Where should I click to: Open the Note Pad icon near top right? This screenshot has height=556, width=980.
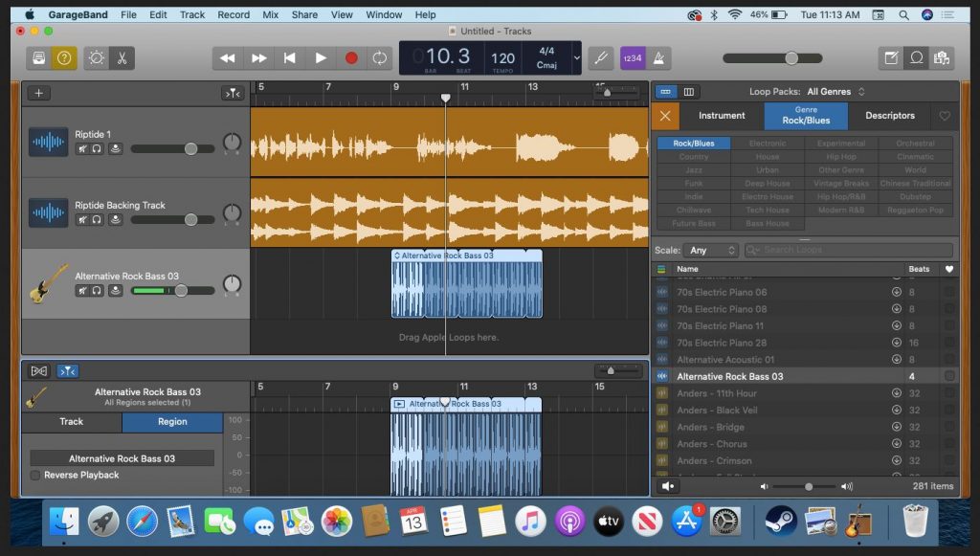point(890,57)
